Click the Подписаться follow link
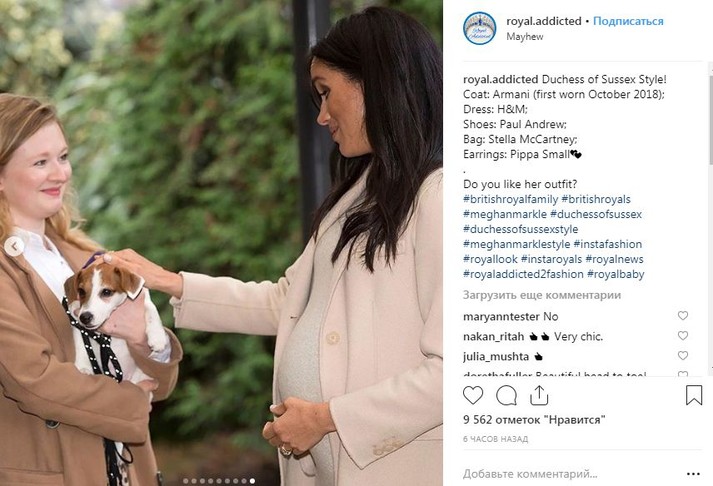713x486 pixels. [x=628, y=21]
